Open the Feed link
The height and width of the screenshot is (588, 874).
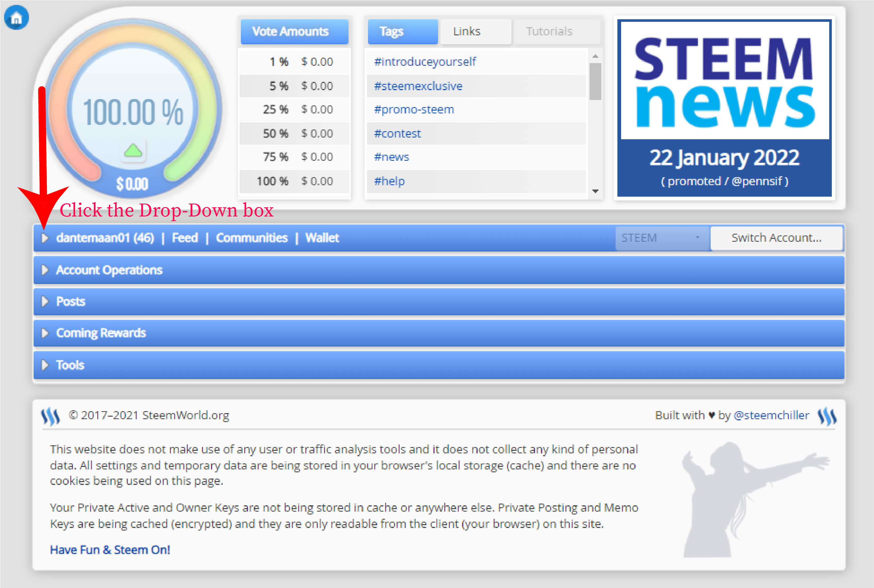click(x=185, y=238)
